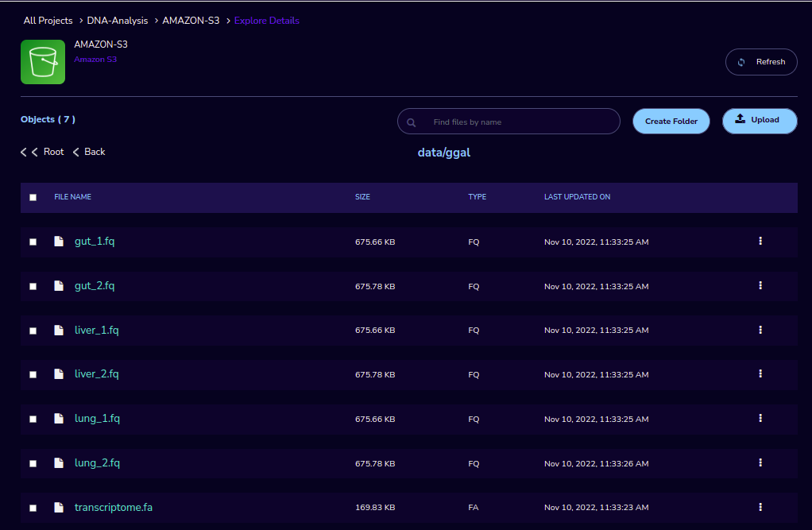Open the transcriptome.fa file name
This screenshot has width=812, height=530.
pyautogui.click(x=114, y=507)
